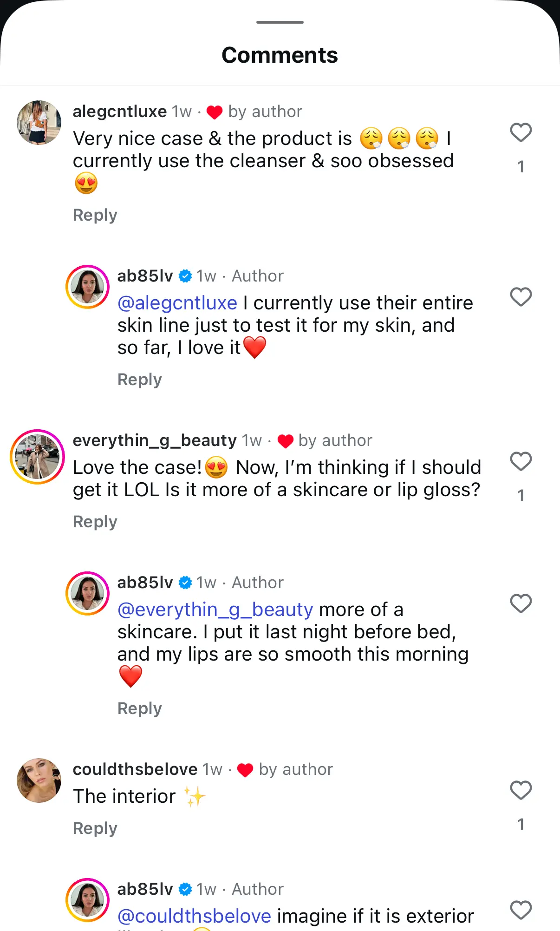Screen dimensions: 560x931
Task: Open the @alegcntluxe mention link
Action: (177, 303)
